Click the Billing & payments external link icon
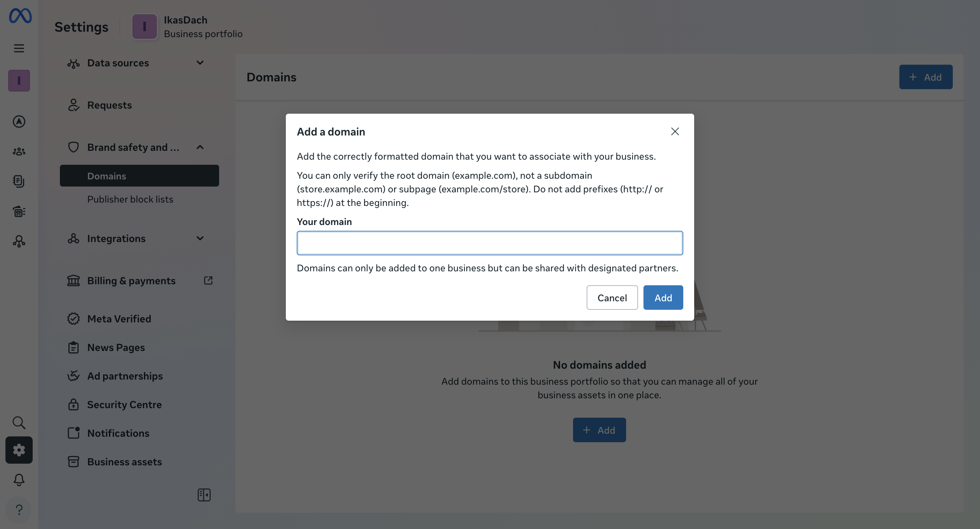980x529 pixels. point(208,280)
